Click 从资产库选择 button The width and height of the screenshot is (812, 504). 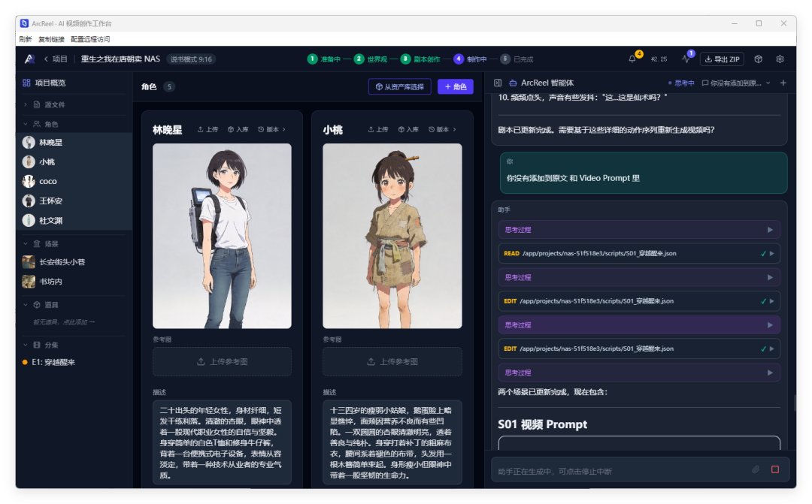(400, 86)
